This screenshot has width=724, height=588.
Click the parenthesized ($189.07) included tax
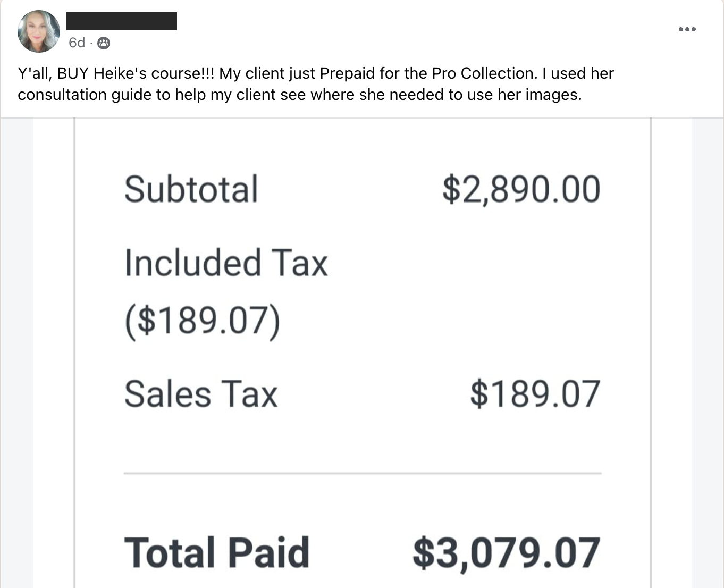(202, 321)
